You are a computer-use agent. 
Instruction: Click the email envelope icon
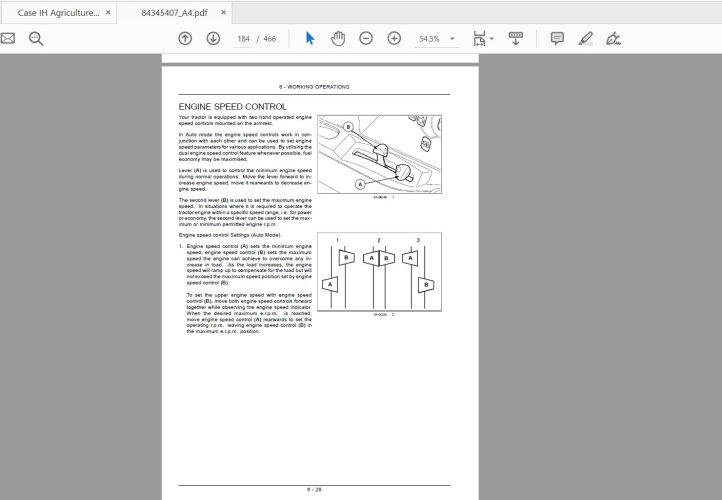[x=8, y=38]
